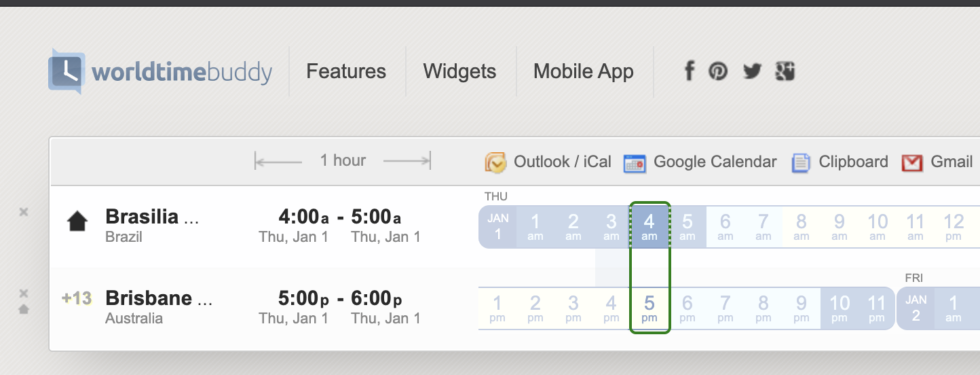The image size is (980, 375).
Task: Click the Google Calendar icon
Action: pyautogui.click(x=635, y=162)
